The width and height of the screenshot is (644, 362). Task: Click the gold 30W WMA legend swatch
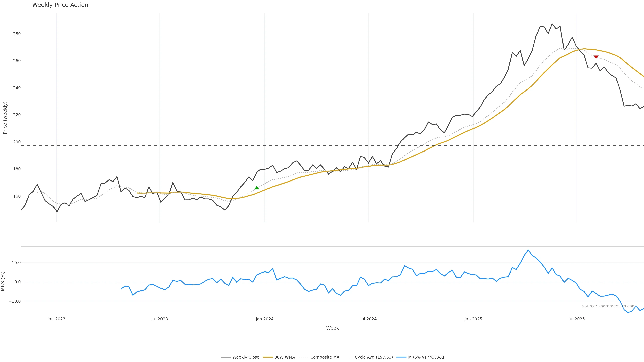click(268, 357)
